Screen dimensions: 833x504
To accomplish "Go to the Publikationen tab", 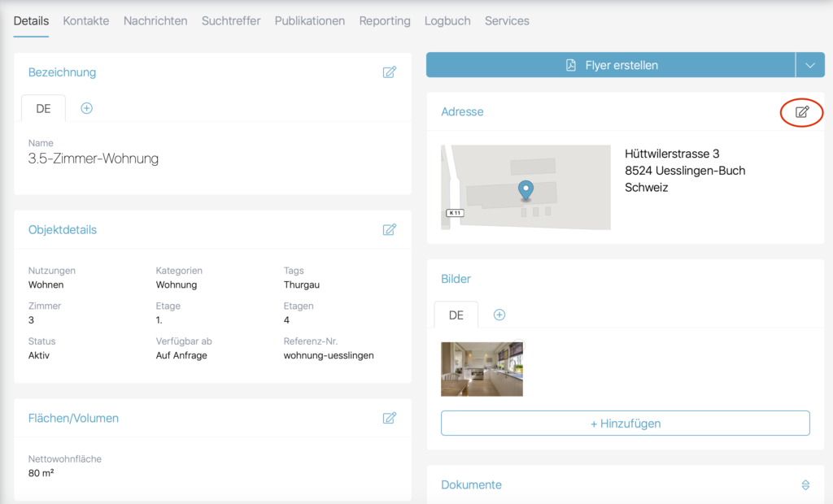I will (x=309, y=21).
